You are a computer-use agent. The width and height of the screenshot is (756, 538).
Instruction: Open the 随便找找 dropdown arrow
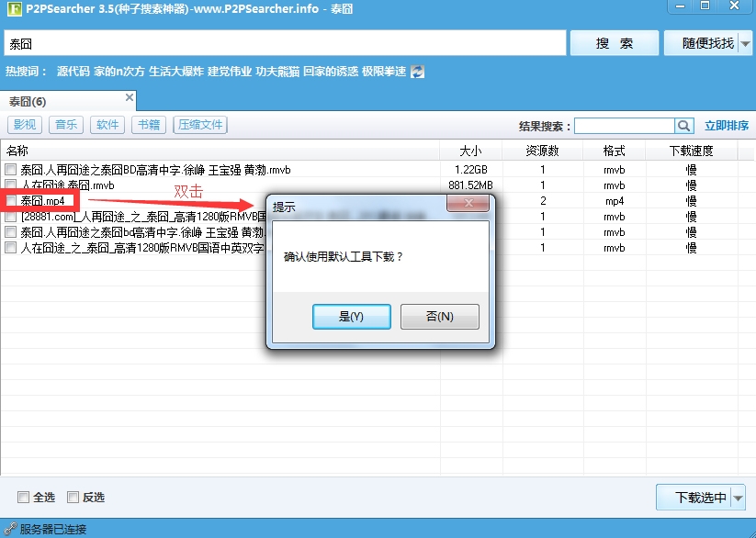745,44
